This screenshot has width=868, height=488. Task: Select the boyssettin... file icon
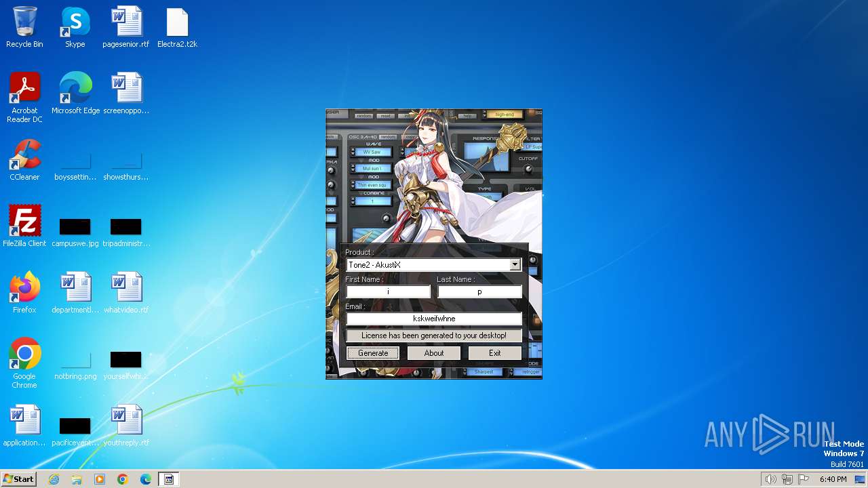(x=75, y=167)
